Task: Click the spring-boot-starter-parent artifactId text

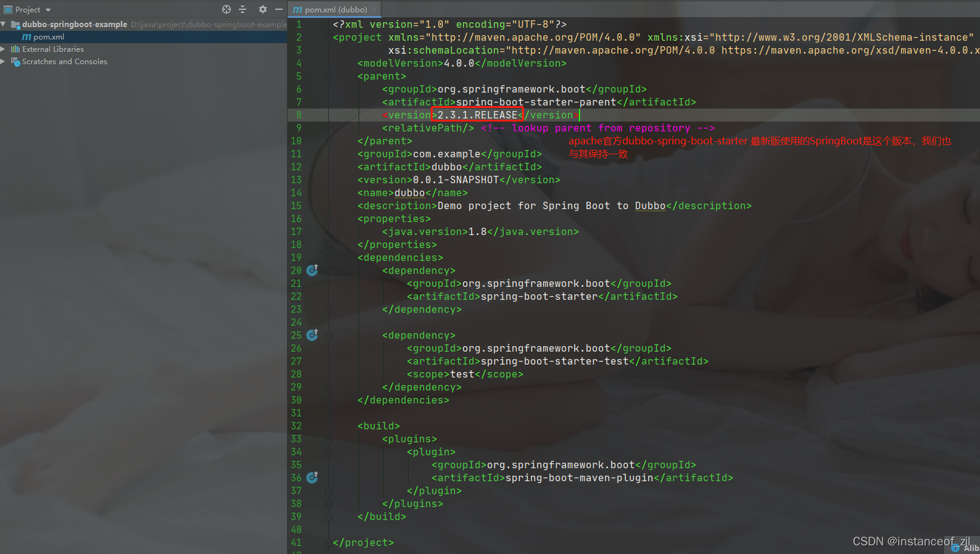Action: (536, 102)
